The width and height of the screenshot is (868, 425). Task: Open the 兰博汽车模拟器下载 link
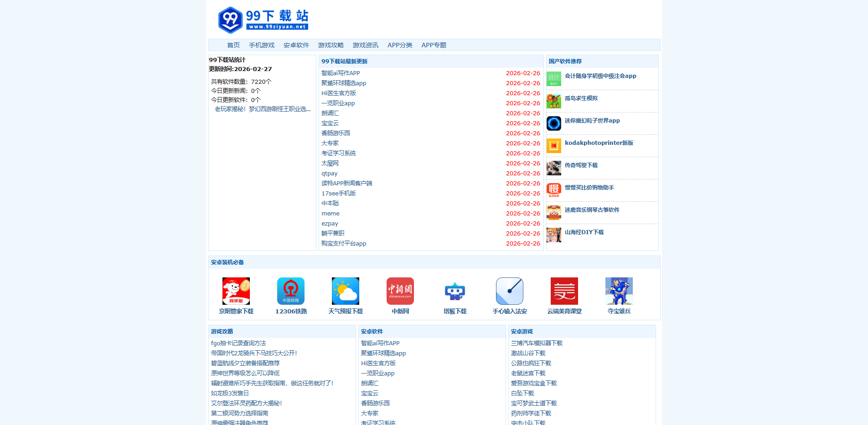536,343
